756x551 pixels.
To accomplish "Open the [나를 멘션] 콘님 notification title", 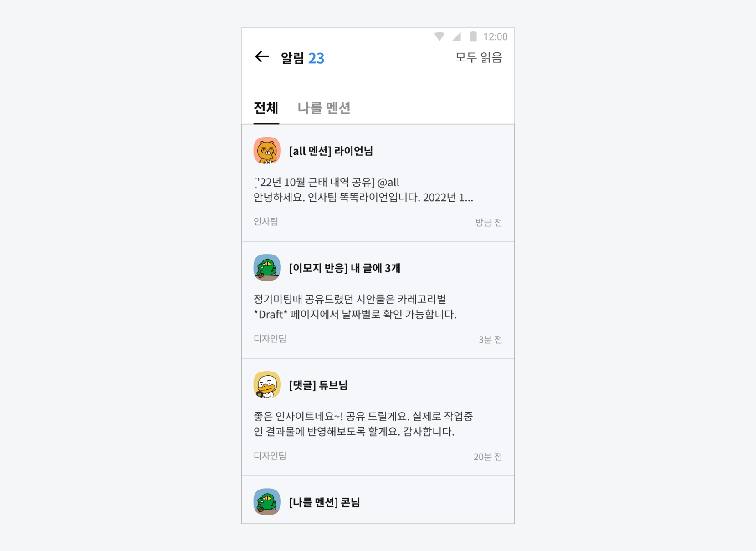I will (x=324, y=502).
